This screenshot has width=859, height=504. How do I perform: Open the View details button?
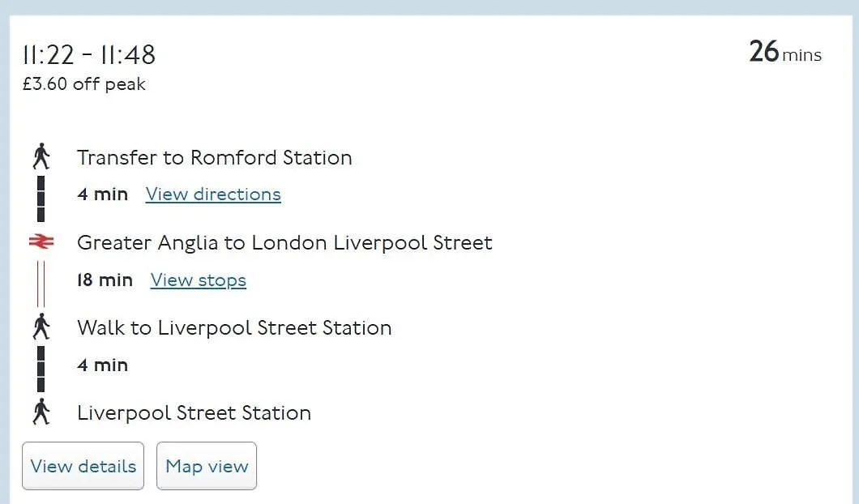[x=83, y=466]
